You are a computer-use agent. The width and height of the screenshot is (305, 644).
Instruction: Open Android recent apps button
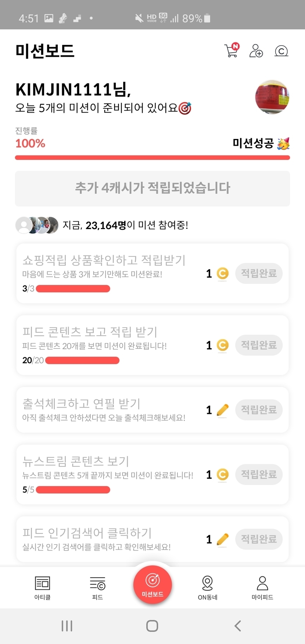click(x=67, y=626)
